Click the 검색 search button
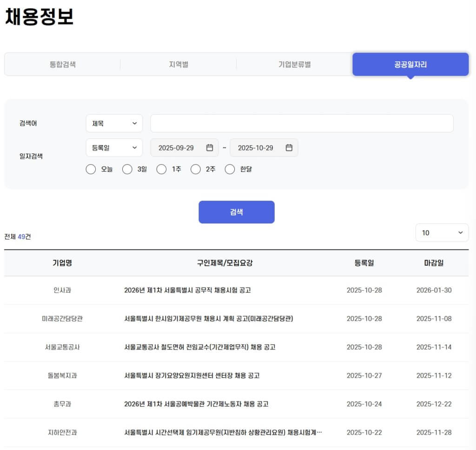The width and height of the screenshot is (476, 450). (x=237, y=212)
